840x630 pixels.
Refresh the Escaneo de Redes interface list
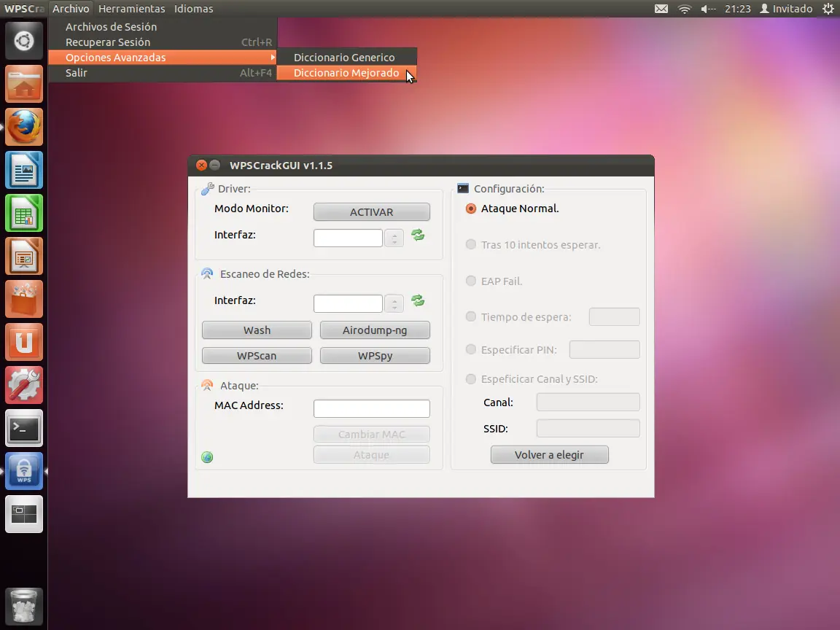418,300
